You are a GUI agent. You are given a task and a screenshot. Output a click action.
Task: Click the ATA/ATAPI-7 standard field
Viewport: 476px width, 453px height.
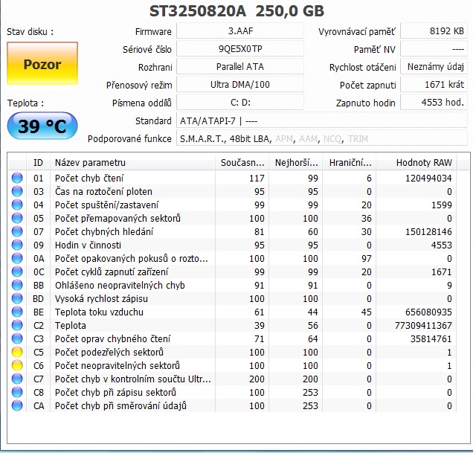click(322, 121)
